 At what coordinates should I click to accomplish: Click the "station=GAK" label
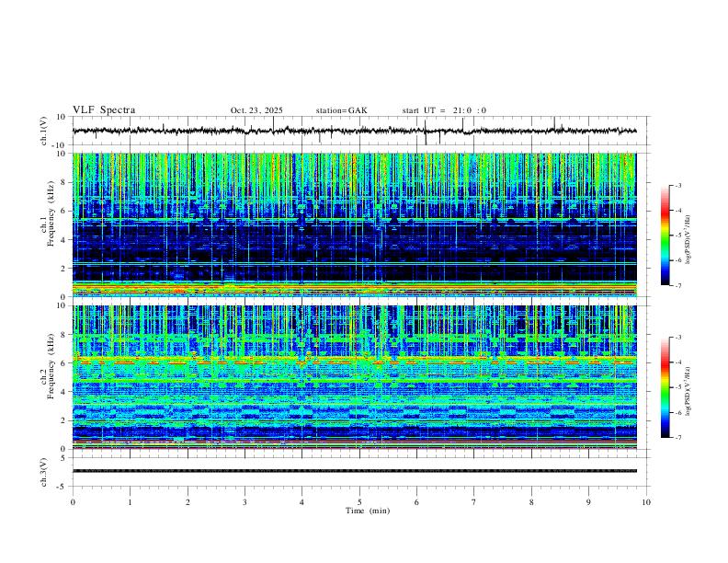[x=341, y=110]
